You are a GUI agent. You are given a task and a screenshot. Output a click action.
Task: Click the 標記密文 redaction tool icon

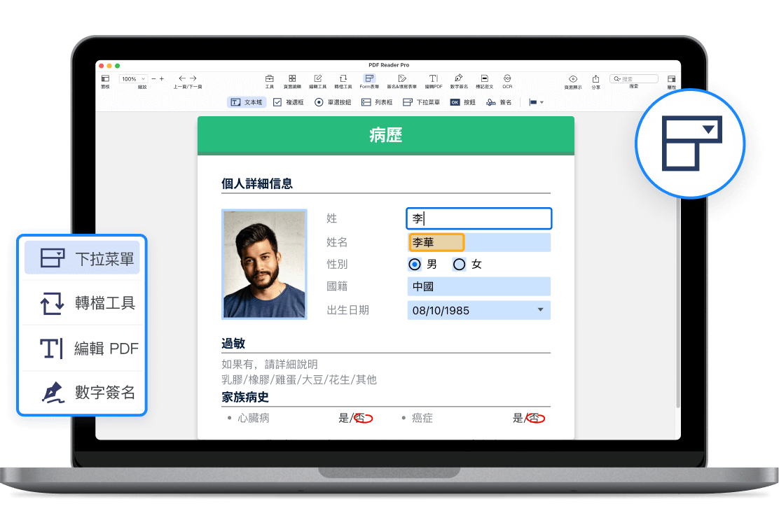[x=484, y=79]
